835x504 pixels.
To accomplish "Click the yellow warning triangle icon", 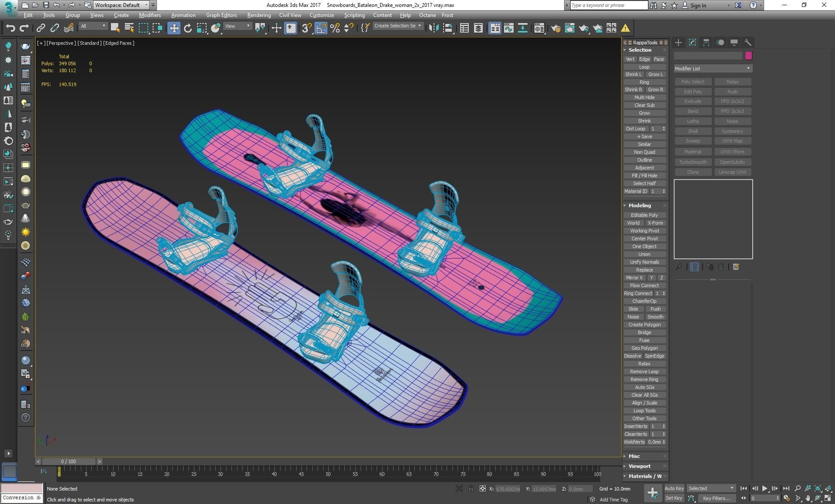I will pyautogui.click(x=625, y=28).
